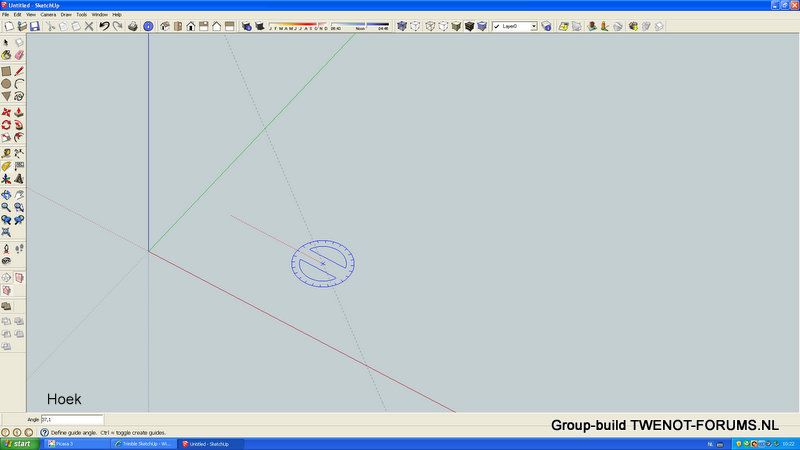Click the Angle value input field
The height and width of the screenshot is (450, 800).
pos(72,419)
